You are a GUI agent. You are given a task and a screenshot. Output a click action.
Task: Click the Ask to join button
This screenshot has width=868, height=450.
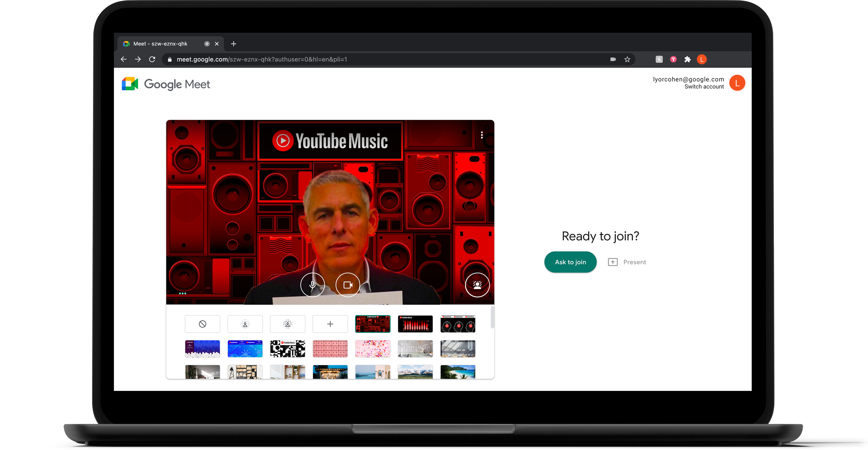pos(570,262)
